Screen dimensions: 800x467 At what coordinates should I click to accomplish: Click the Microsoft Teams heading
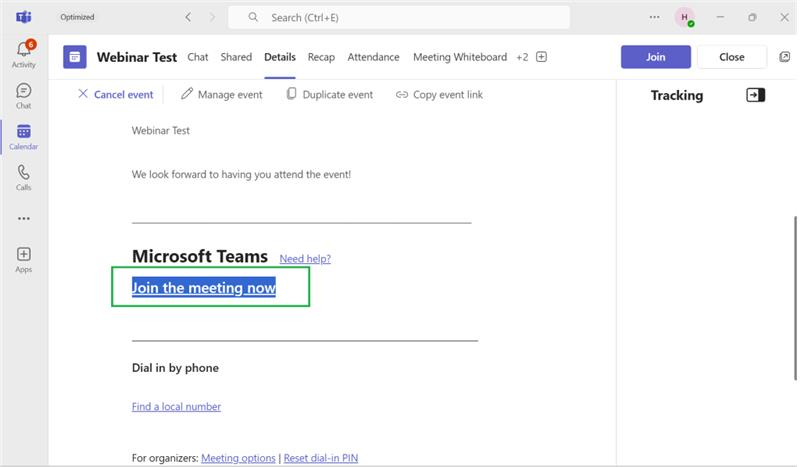click(x=199, y=256)
